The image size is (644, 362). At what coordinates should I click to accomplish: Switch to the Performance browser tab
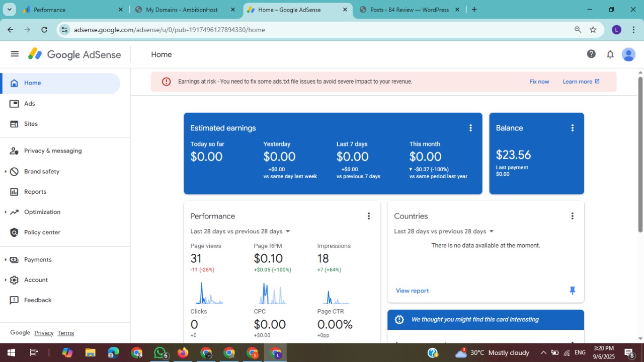tap(73, 10)
